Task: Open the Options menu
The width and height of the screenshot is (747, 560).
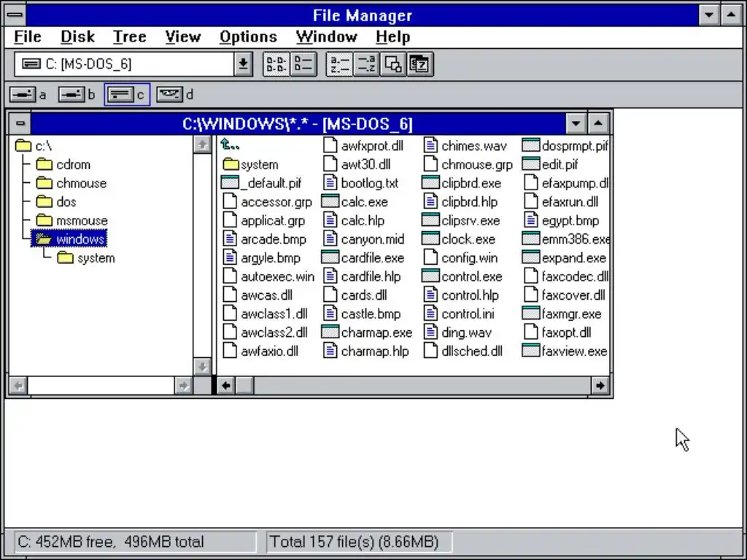Action: point(248,36)
